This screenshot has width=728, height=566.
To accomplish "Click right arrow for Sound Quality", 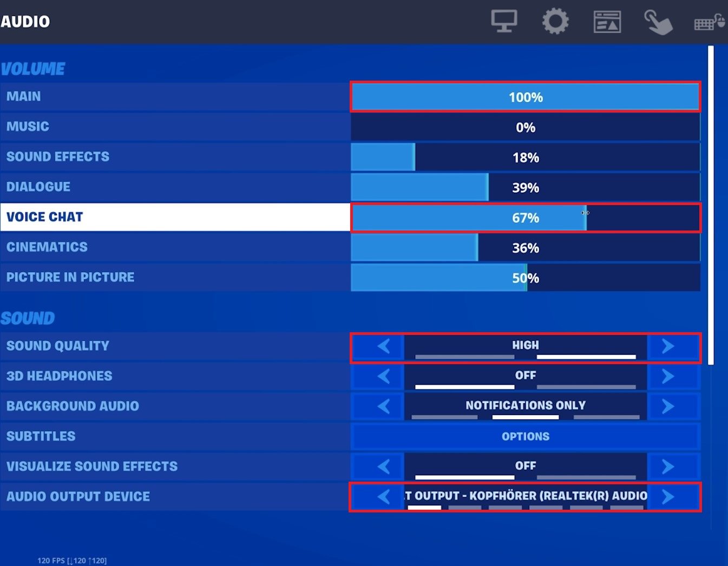I will [668, 346].
